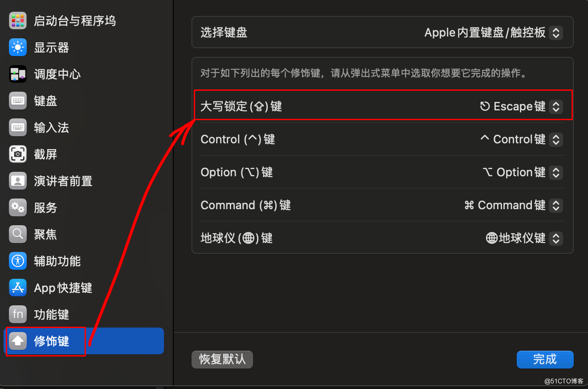This screenshot has height=389, width=588.
Task: Open the 辅助功能 accessibility icon
Action: pyautogui.click(x=18, y=261)
